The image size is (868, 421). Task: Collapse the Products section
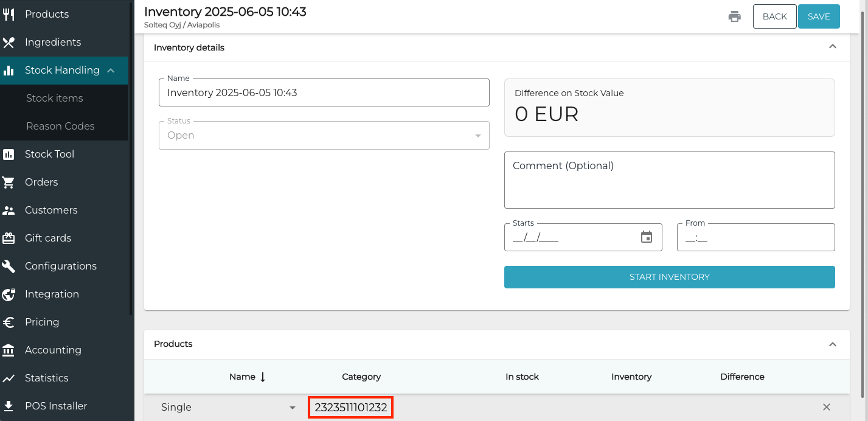pos(833,344)
